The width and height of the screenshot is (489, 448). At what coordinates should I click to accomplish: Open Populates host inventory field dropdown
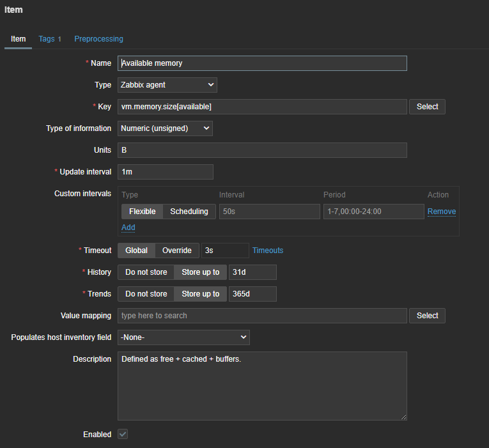(x=183, y=337)
